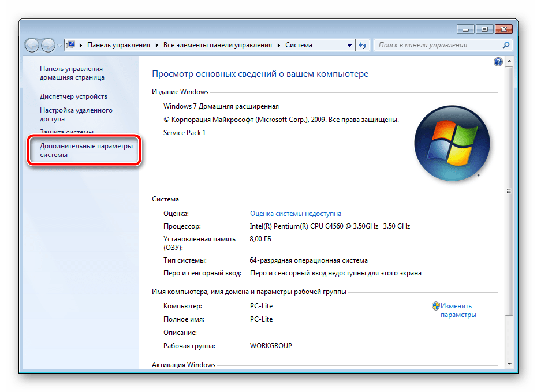Click PC-Lite value next to Компьютер
537x392 pixels.
pyautogui.click(x=262, y=306)
